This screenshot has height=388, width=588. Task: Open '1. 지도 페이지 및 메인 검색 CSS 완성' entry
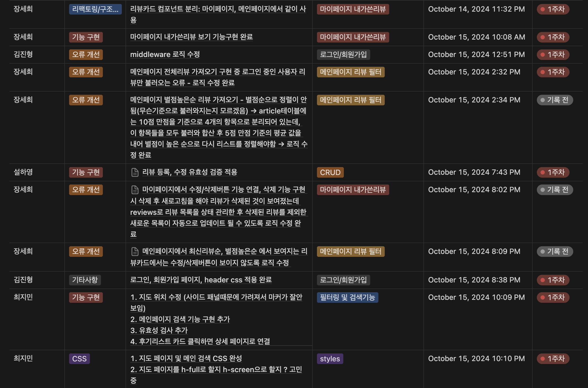click(186, 358)
